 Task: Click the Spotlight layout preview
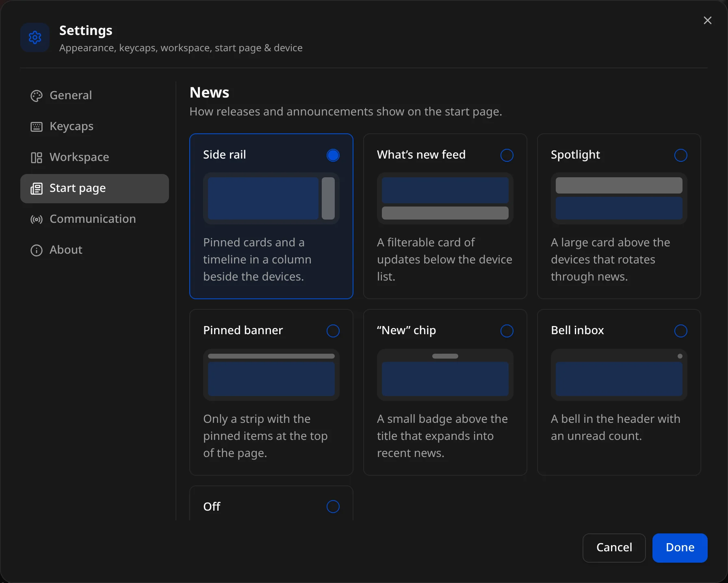[x=619, y=198]
